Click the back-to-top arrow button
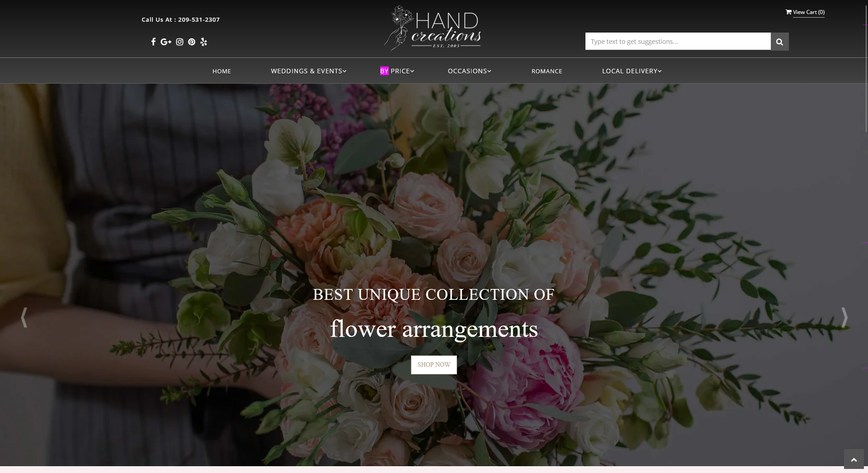The height and width of the screenshot is (473, 868). [854, 459]
